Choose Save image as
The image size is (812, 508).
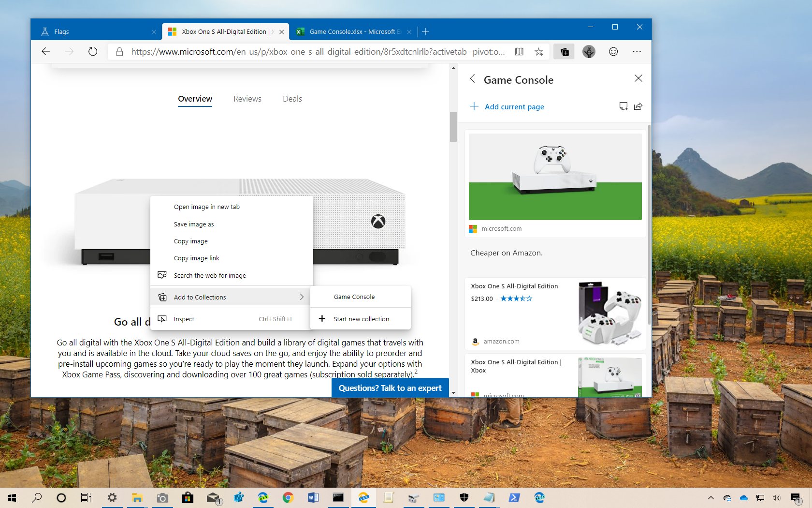[x=232, y=224]
